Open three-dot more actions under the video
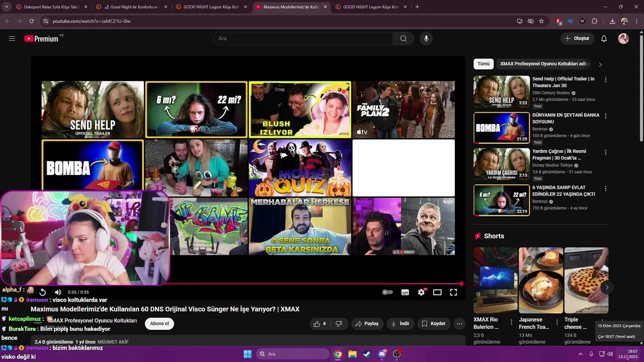644x362 pixels. pos(459,324)
